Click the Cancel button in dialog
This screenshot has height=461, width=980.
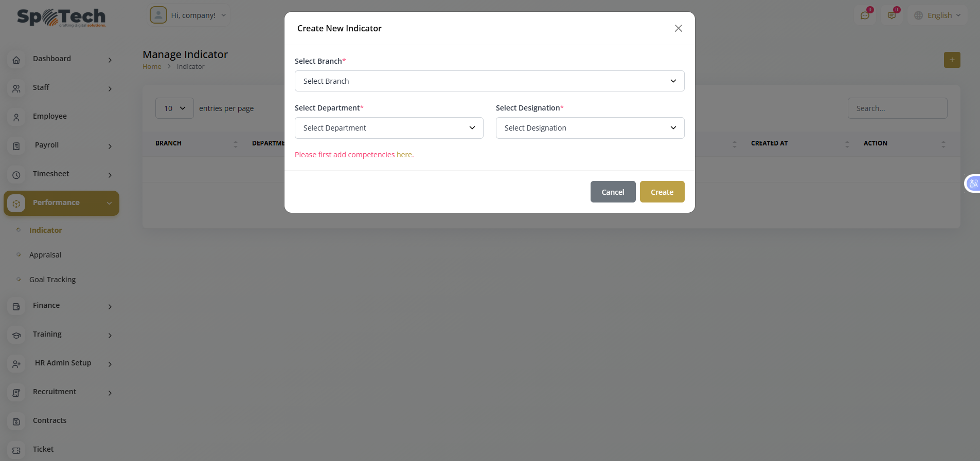[x=613, y=192]
